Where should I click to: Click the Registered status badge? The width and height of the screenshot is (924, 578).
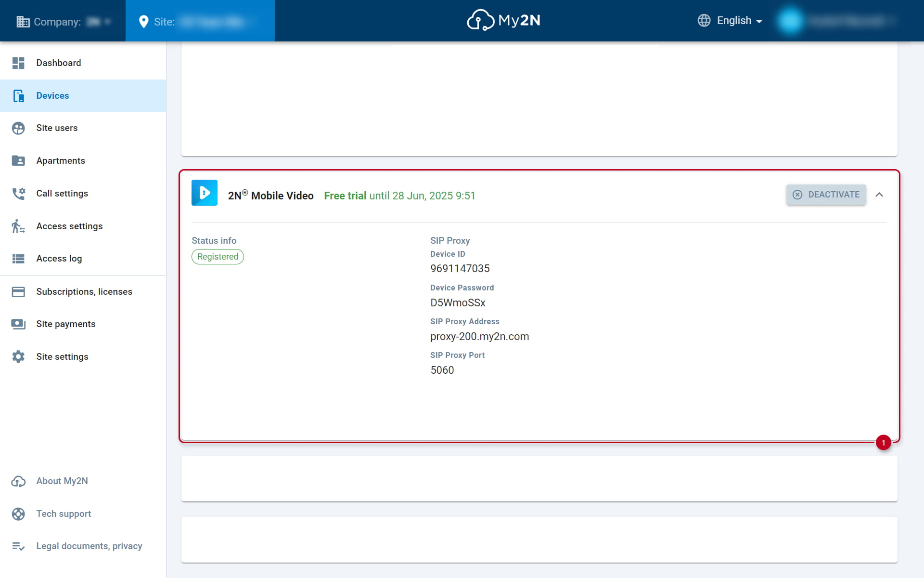pos(218,257)
